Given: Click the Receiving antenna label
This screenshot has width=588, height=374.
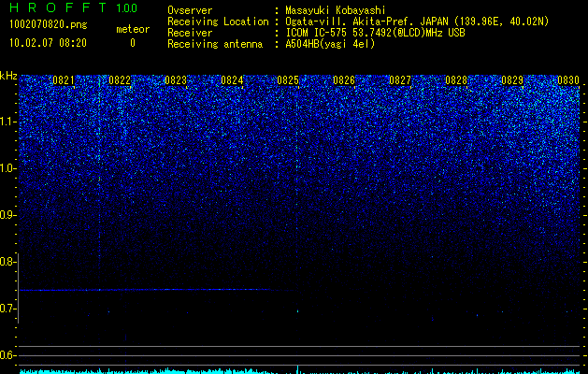Looking at the screenshot, I should pyautogui.click(x=215, y=44).
